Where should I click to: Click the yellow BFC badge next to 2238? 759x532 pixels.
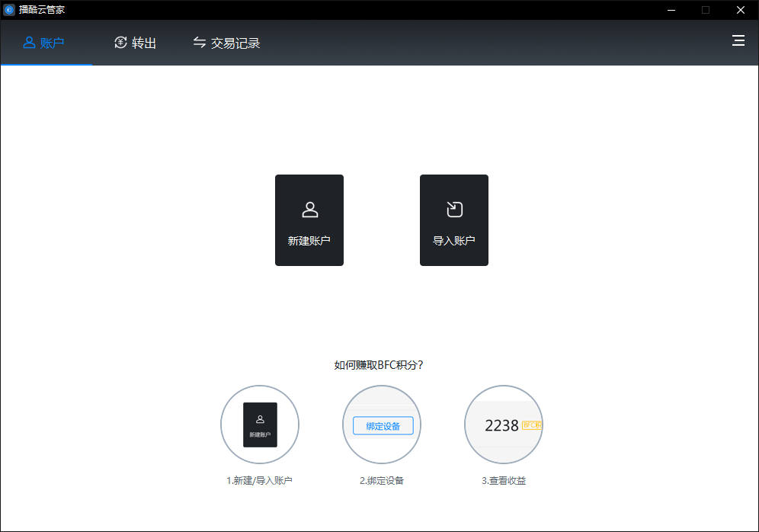click(x=532, y=425)
